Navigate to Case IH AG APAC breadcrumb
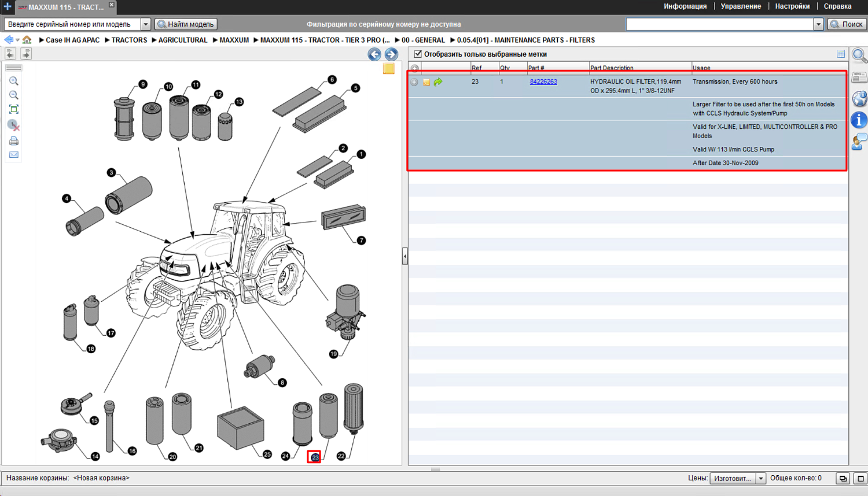The image size is (868, 496). pos(72,40)
